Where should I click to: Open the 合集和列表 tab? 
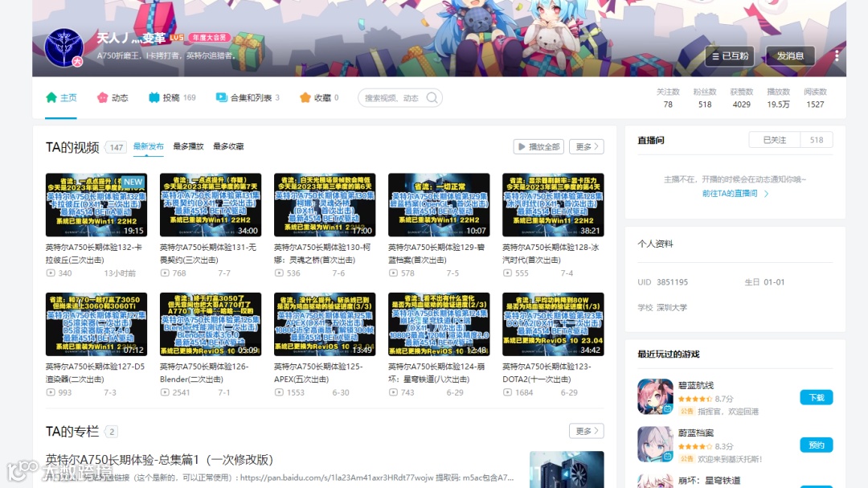tap(248, 98)
